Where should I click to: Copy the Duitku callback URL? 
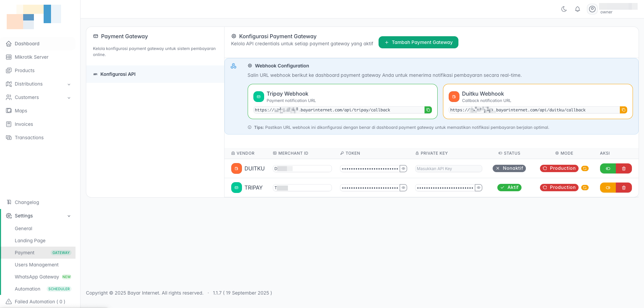coord(623,110)
